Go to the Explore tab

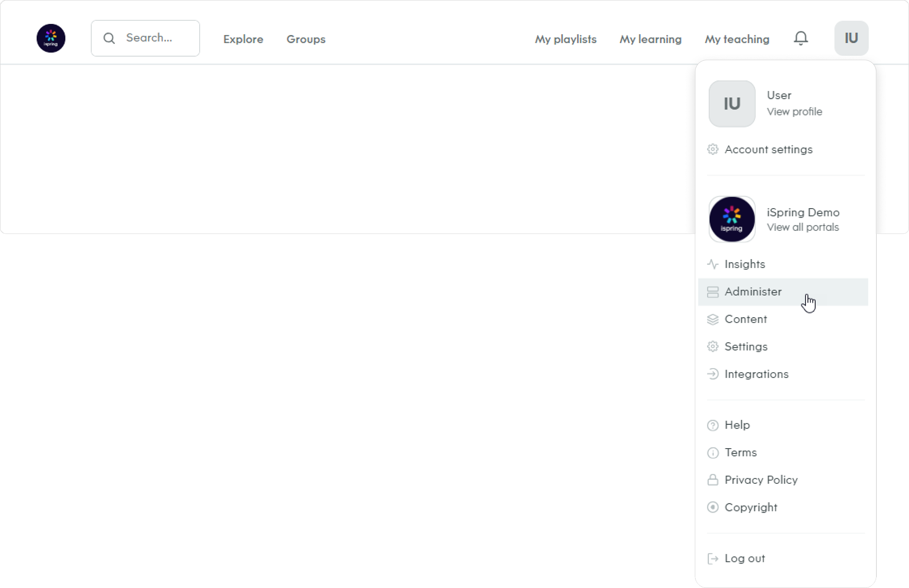pos(243,39)
